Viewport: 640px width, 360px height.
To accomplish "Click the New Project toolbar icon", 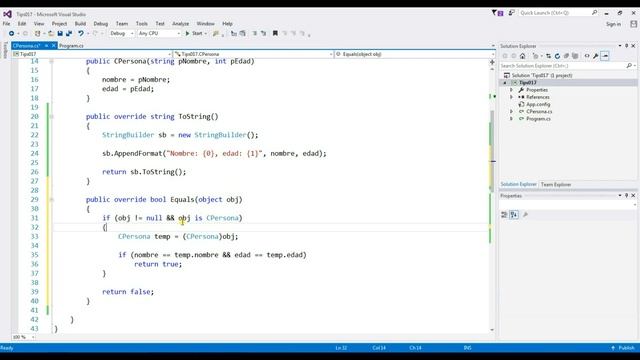I will click(x=38, y=33).
